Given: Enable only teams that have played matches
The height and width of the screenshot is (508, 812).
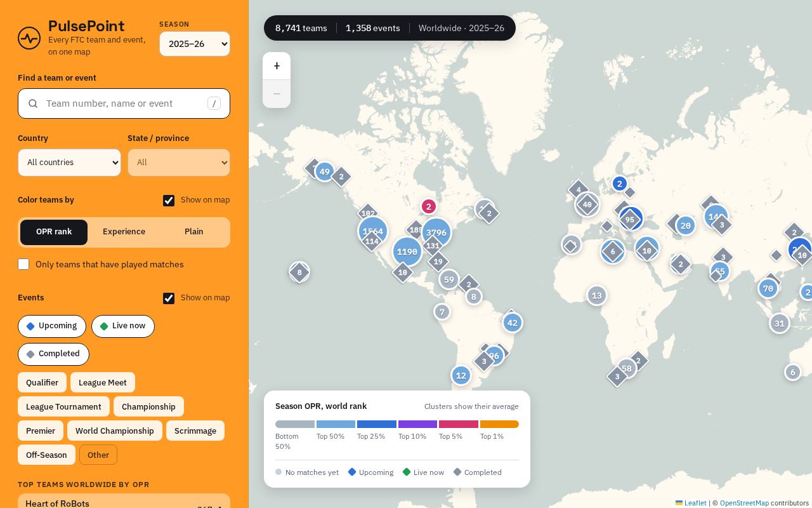Looking at the screenshot, I should coord(23,264).
